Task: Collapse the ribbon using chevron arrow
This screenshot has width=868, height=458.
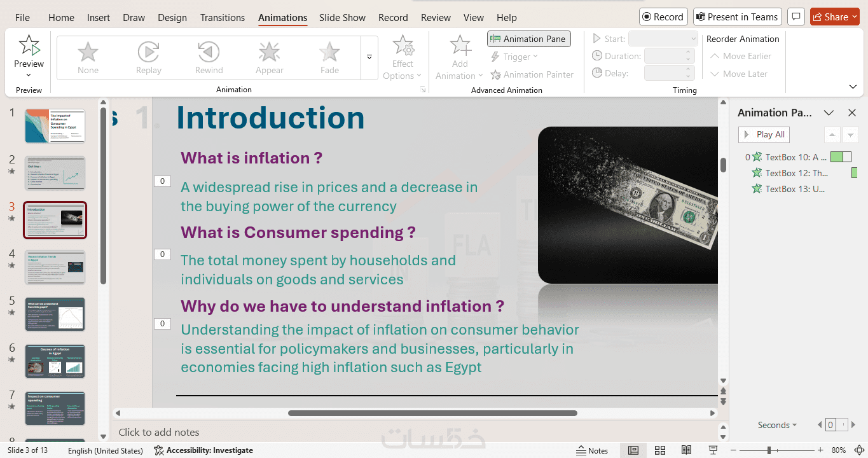Action: pyautogui.click(x=853, y=87)
